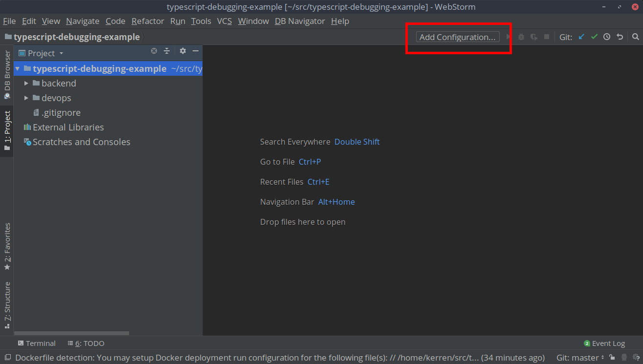643x364 pixels.
Task: Click the Git Revert arrow icon
Action: [x=620, y=37]
